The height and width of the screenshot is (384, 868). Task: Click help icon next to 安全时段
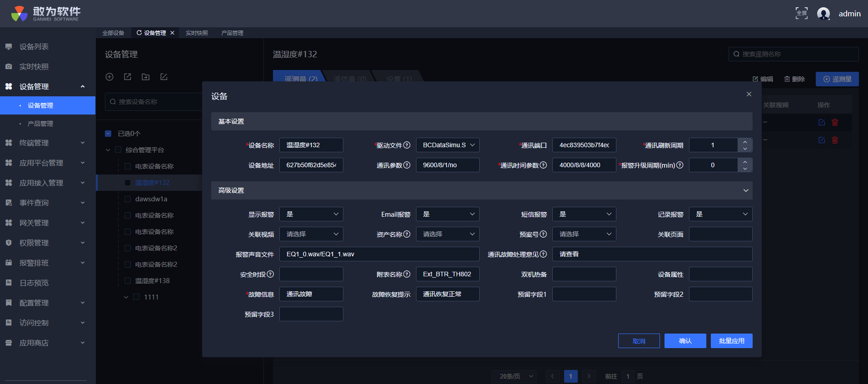(270, 274)
